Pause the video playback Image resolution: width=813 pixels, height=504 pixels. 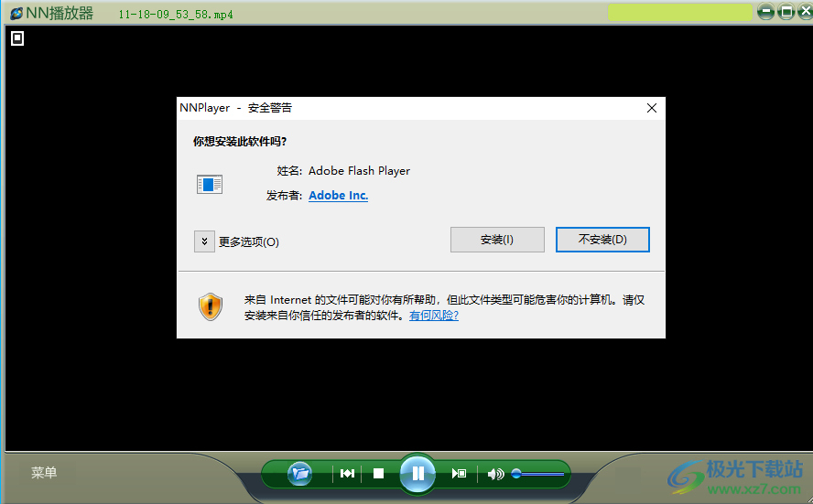coord(417,474)
